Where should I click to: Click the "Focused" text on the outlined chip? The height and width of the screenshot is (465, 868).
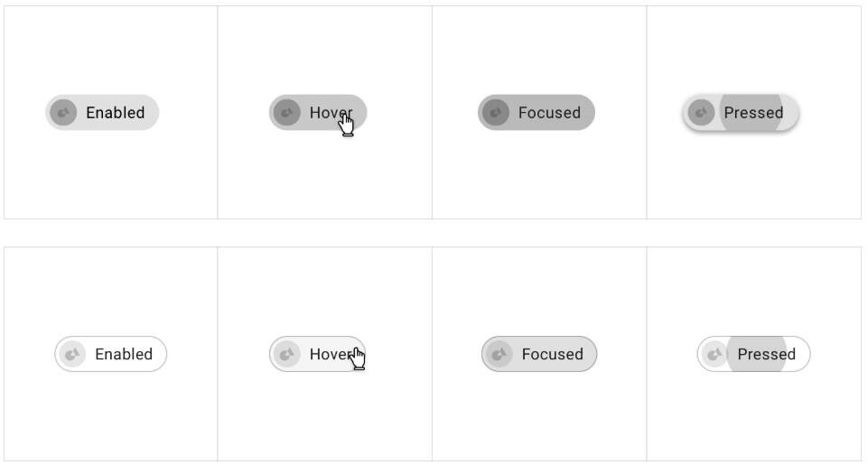pyautogui.click(x=552, y=354)
